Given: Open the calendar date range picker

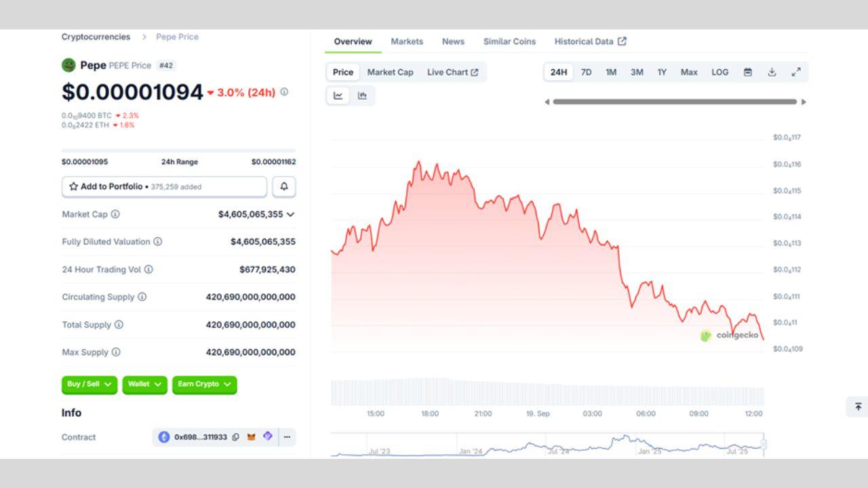Looking at the screenshot, I should [747, 72].
